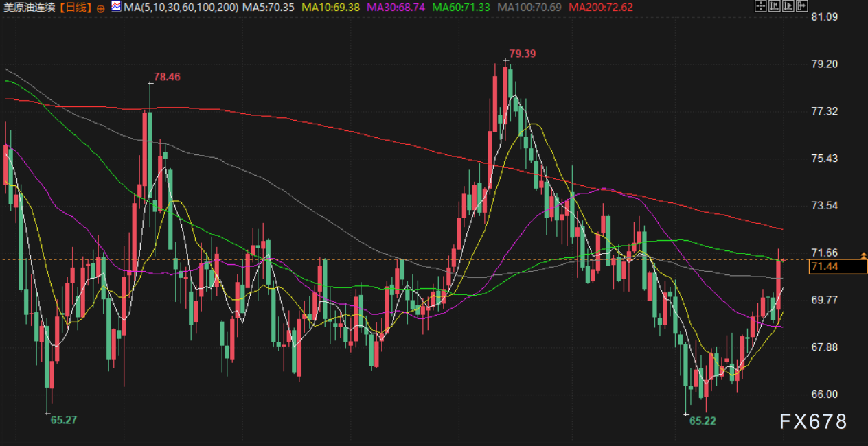
Task: Select the gray MA100:70.69 legend label
Action: point(529,8)
